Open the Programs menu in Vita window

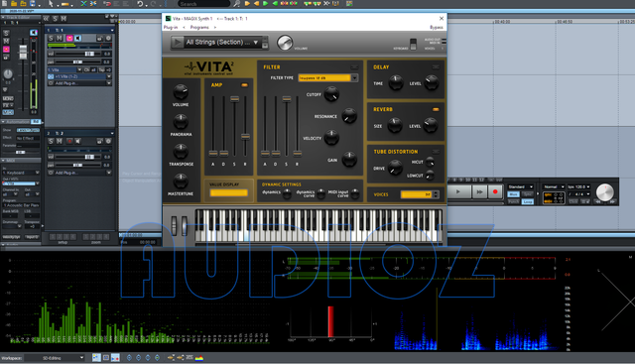(199, 27)
